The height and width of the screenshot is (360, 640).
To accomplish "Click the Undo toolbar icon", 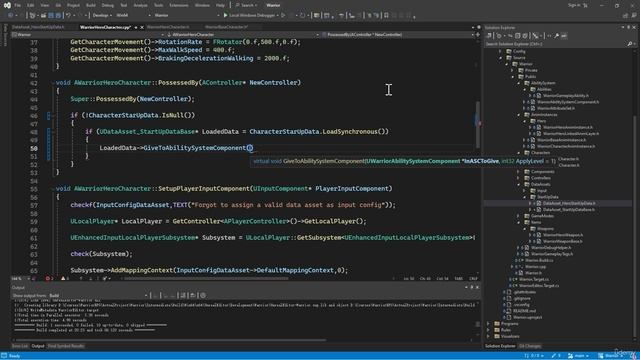I will 69,16.
